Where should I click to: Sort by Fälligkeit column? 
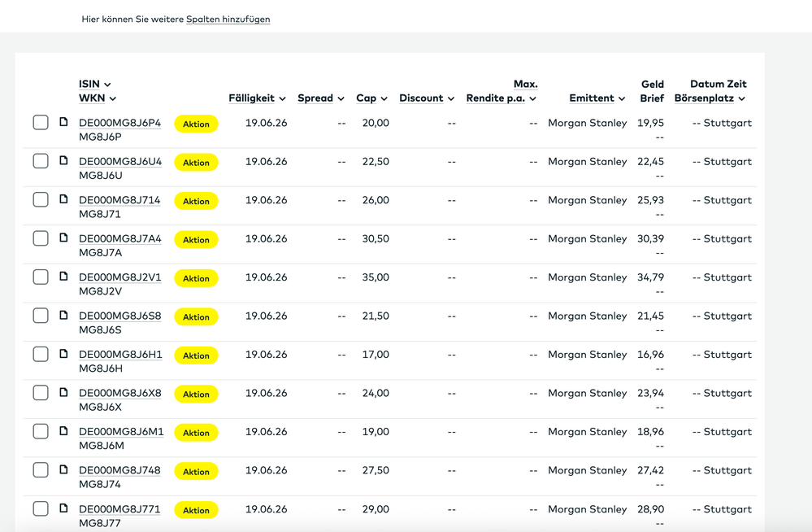point(258,98)
